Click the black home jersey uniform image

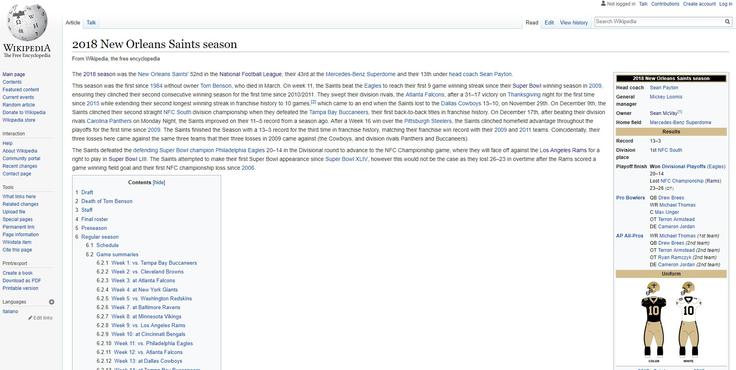pos(653,319)
